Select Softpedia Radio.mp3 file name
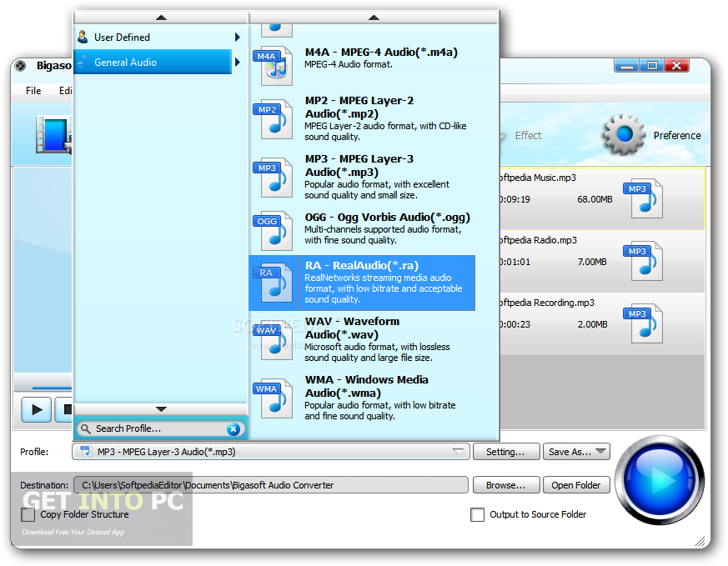Screen dimensions: 728x566 point(538,240)
